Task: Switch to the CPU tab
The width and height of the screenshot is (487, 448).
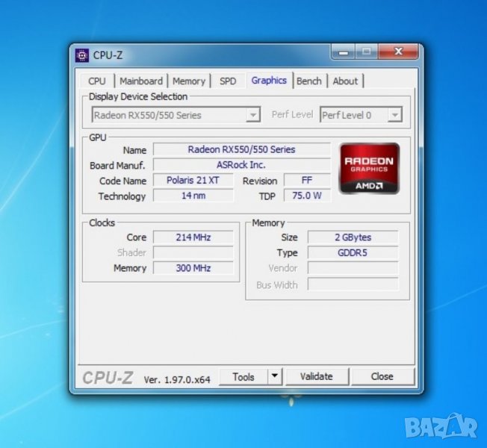Action: click(96, 81)
